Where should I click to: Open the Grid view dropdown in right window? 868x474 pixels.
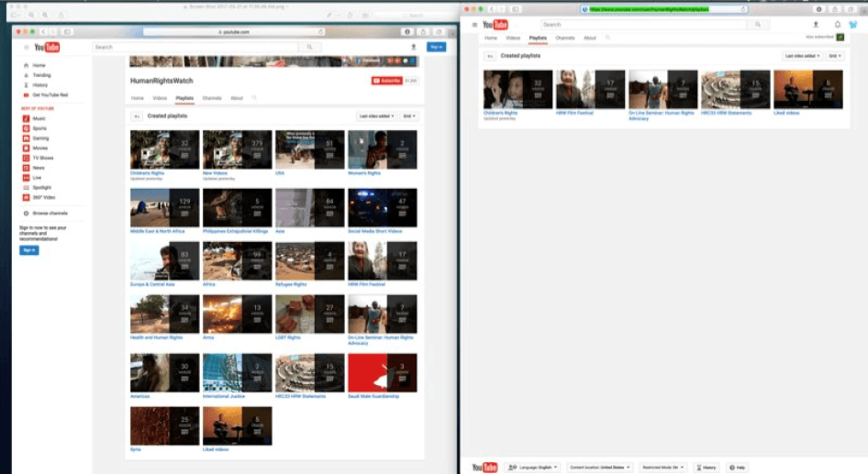(834, 56)
